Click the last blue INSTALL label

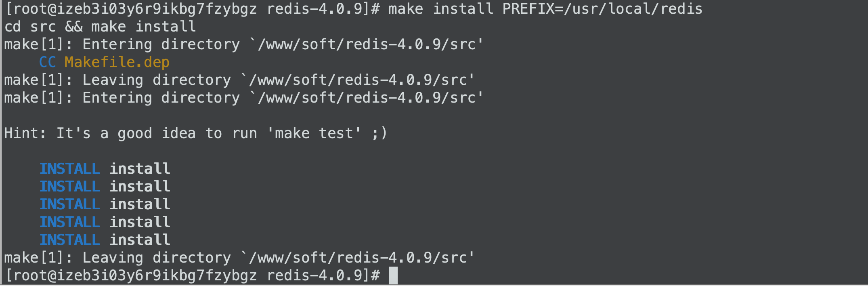[x=70, y=240]
